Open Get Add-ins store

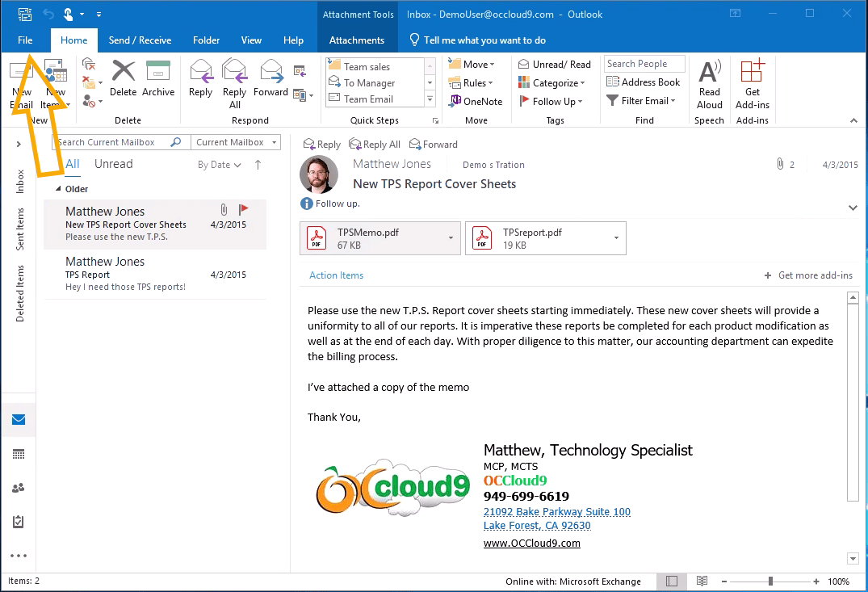click(x=753, y=85)
